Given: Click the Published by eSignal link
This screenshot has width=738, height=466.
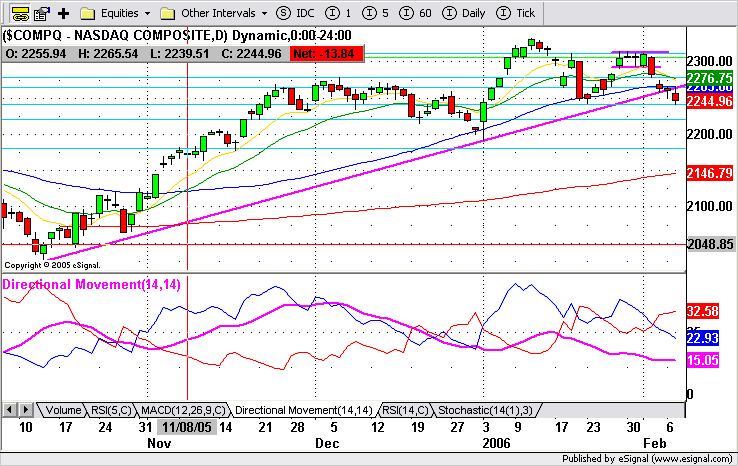Looking at the screenshot, I should point(647,458).
